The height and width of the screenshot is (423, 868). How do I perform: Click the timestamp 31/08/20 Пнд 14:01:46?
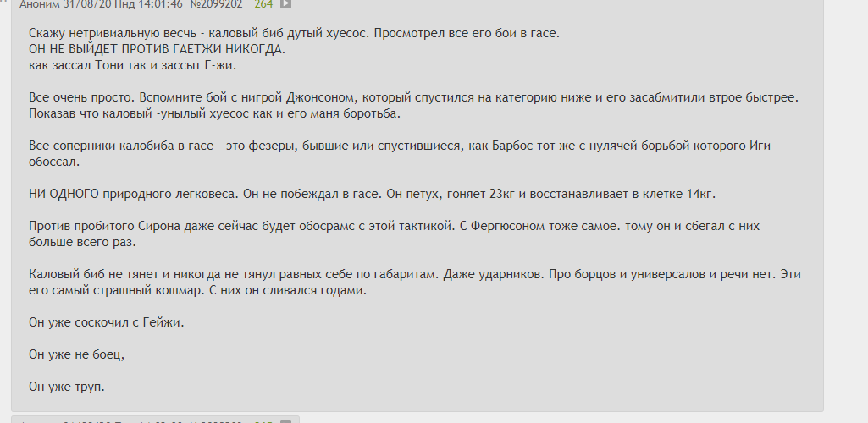point(123,4)
